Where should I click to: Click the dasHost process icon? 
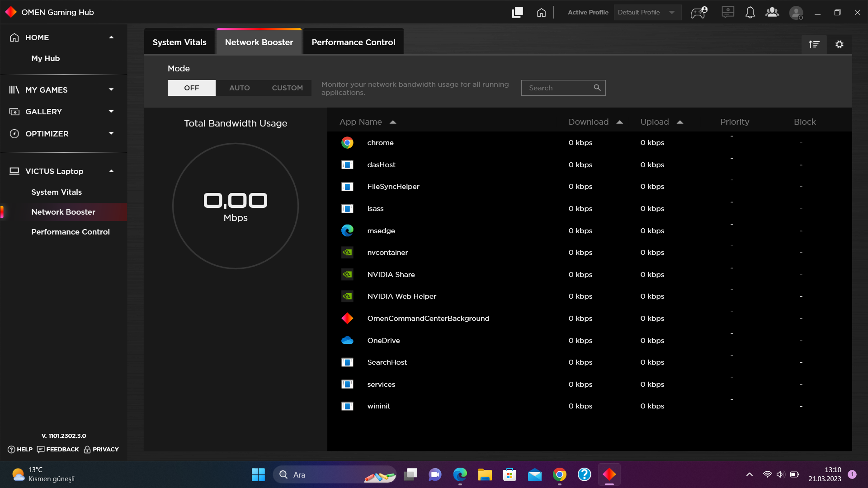coord(347,164)
